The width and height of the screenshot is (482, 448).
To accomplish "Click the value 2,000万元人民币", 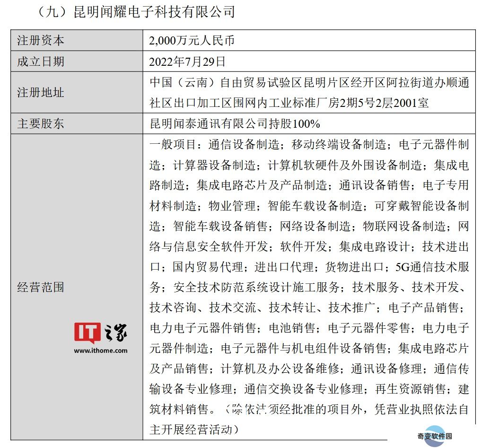I will pos(192,41).
